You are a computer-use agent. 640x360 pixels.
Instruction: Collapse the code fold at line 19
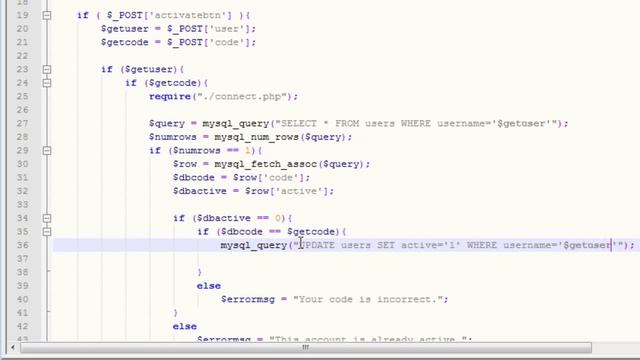point(47,16)
